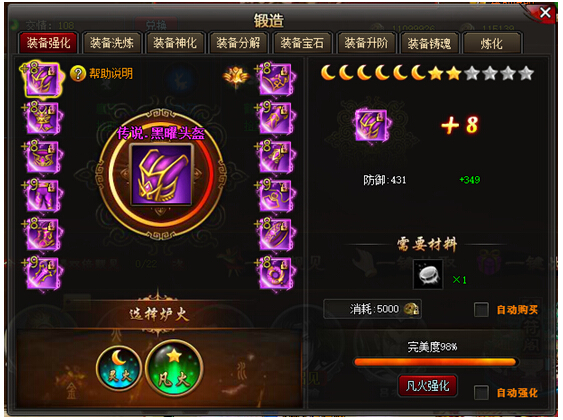Enable the 自动购买 checkbox
The height and width of the screenshot is (420, 563).
[x=481, y=309]
